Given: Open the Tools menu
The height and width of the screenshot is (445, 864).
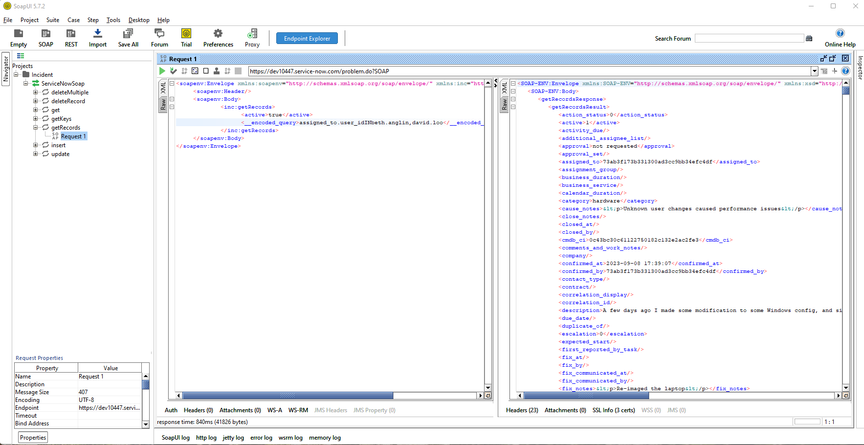Looking at the screenshot, I should (114, 20).
